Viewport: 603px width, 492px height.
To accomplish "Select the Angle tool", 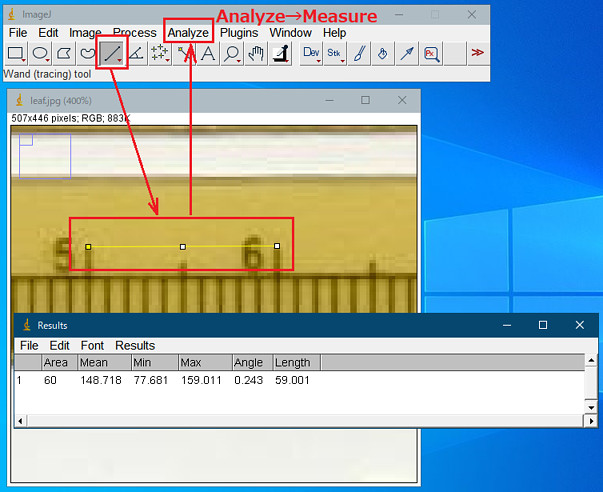I will pyautogui.click(x=136, y=53).
